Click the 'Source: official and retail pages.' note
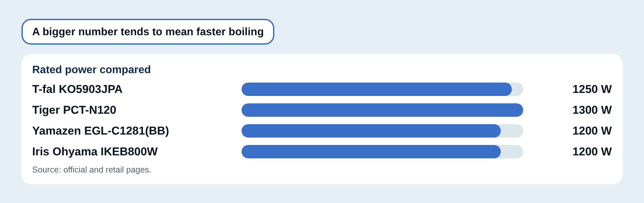 (92, 170)
